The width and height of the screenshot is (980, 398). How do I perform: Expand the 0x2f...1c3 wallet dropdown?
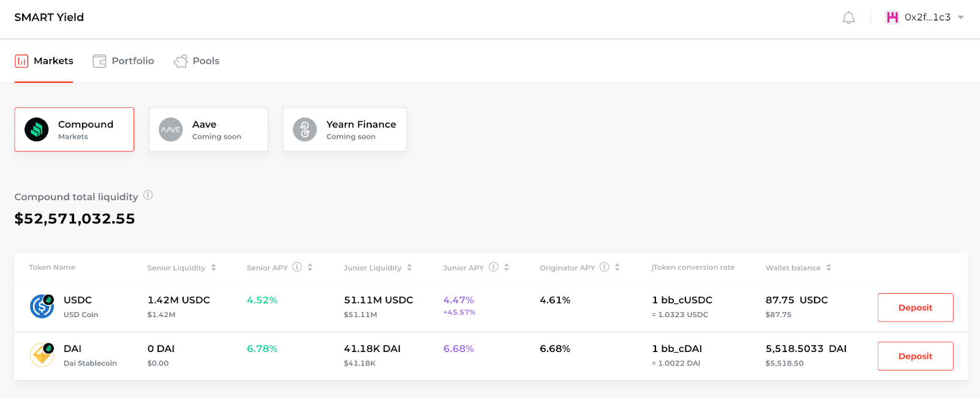[x=960, y=17]
